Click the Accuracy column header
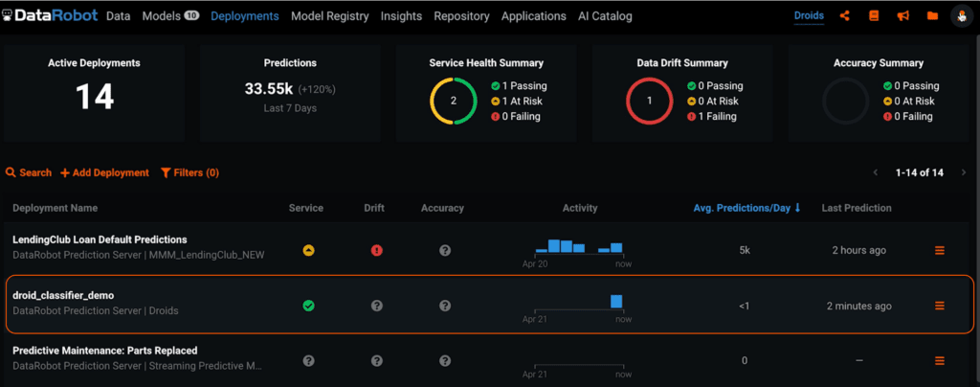980x387 pixels. [x=442, y=208]
